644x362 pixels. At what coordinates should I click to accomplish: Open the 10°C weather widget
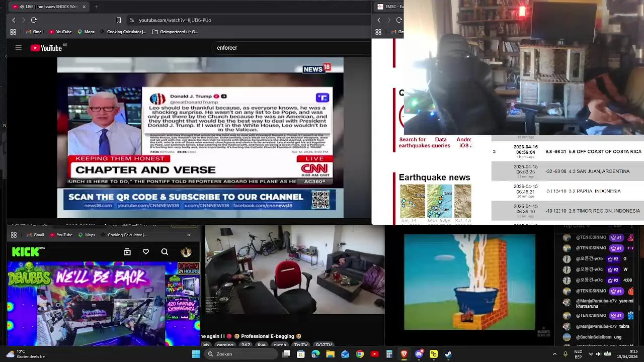click(28, 354)
